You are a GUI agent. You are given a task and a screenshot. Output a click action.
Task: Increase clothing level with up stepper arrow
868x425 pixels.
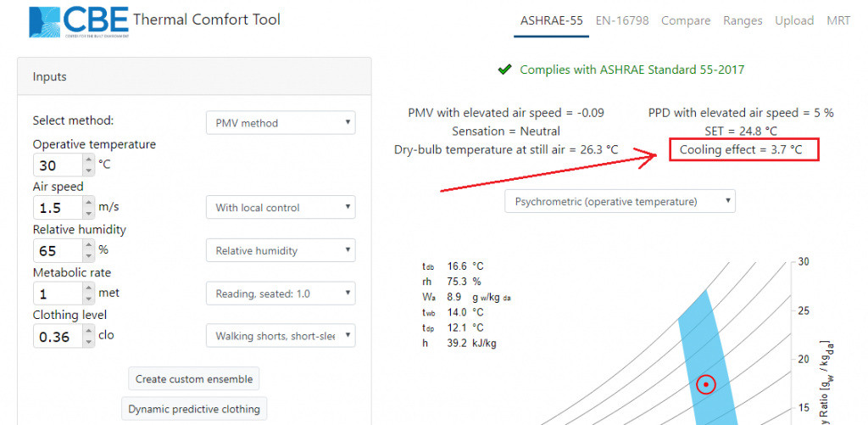pyautogui.click(x=89, y=331)
